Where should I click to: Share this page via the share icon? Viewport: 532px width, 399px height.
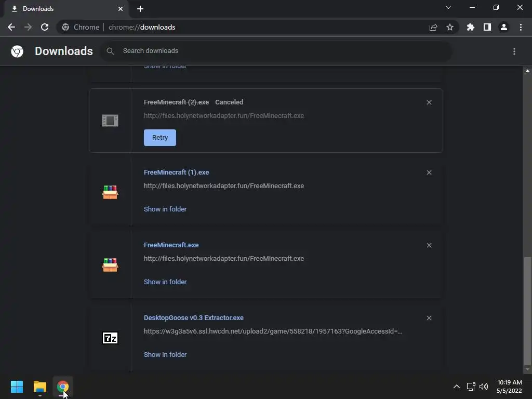click(x=433, y=27)
